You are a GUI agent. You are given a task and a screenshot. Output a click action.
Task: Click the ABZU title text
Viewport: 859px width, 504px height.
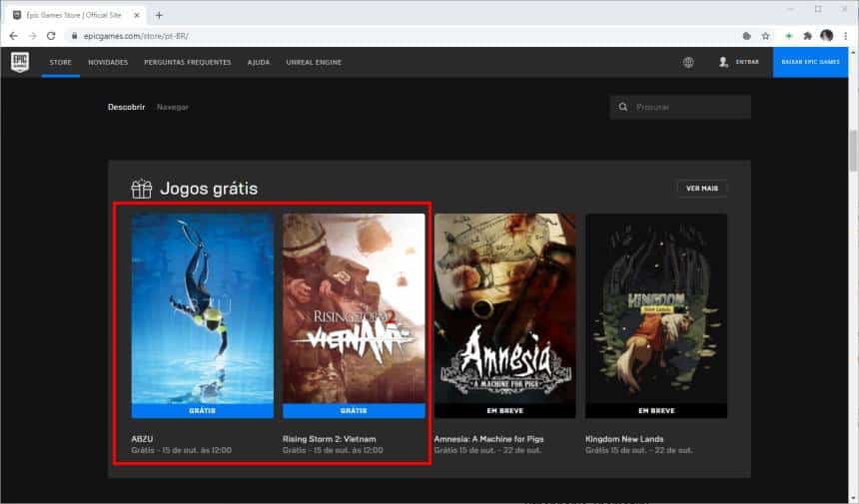[x=142, y=439]
